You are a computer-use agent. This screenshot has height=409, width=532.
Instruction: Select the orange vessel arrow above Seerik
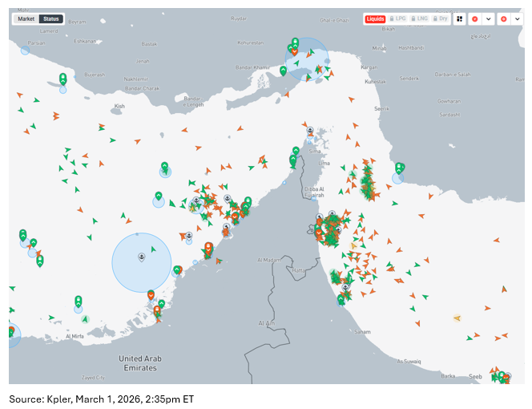(351, 99)
